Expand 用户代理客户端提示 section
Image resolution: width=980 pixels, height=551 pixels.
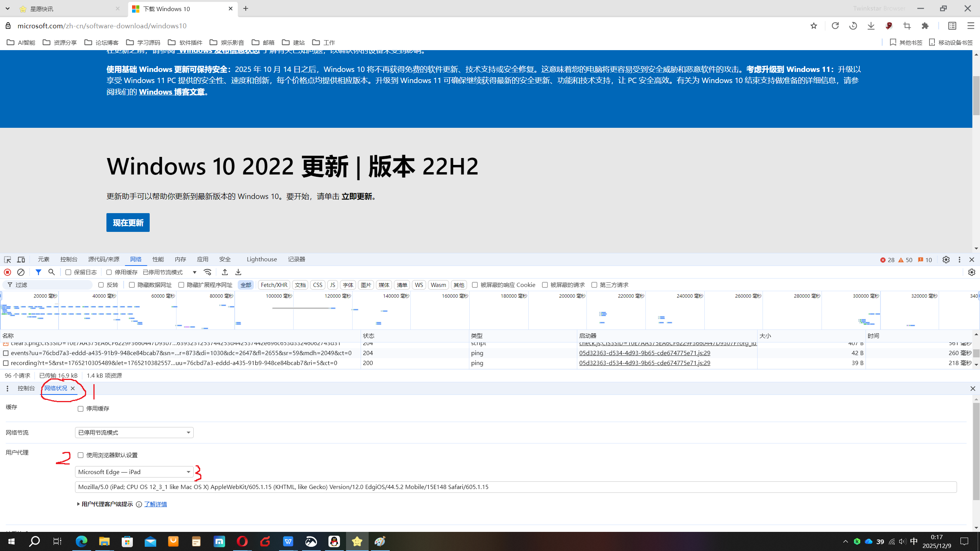point(105,504)
